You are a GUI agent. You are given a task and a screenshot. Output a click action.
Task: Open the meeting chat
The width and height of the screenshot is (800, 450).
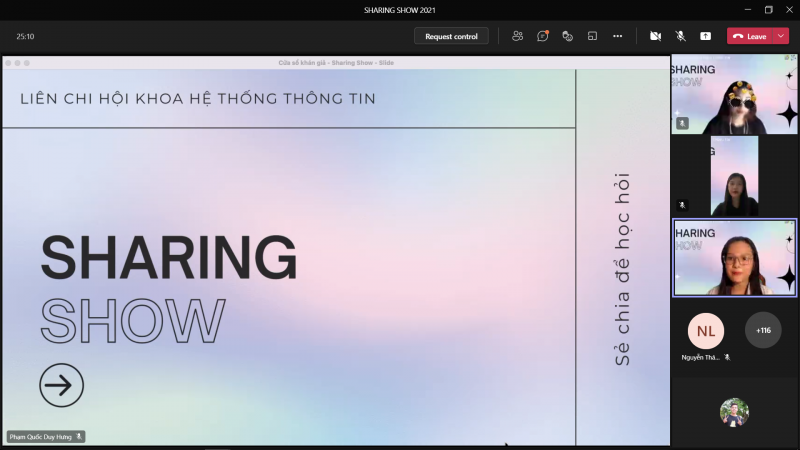pos(542,36)
